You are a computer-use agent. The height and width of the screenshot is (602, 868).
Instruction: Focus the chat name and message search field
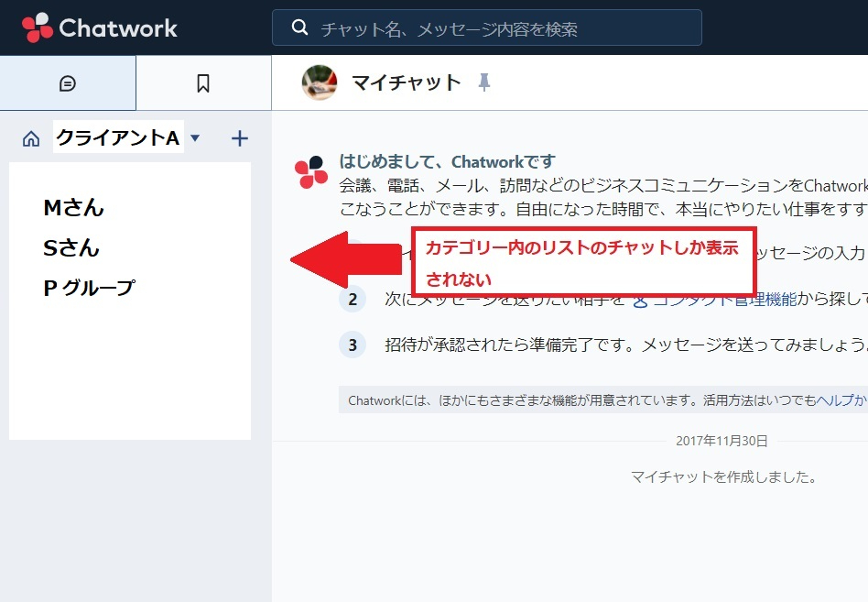(486, 27)
